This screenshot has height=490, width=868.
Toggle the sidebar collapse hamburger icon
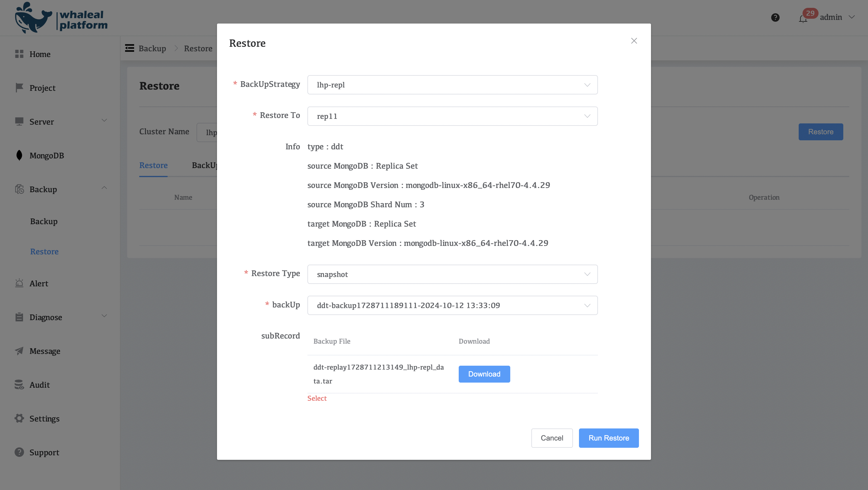(x=129, y=48)
